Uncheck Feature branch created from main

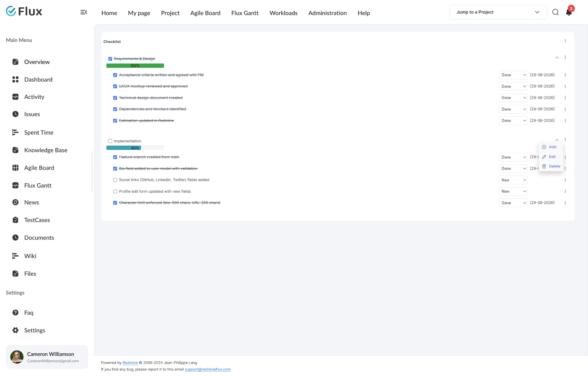coord(115,157)
